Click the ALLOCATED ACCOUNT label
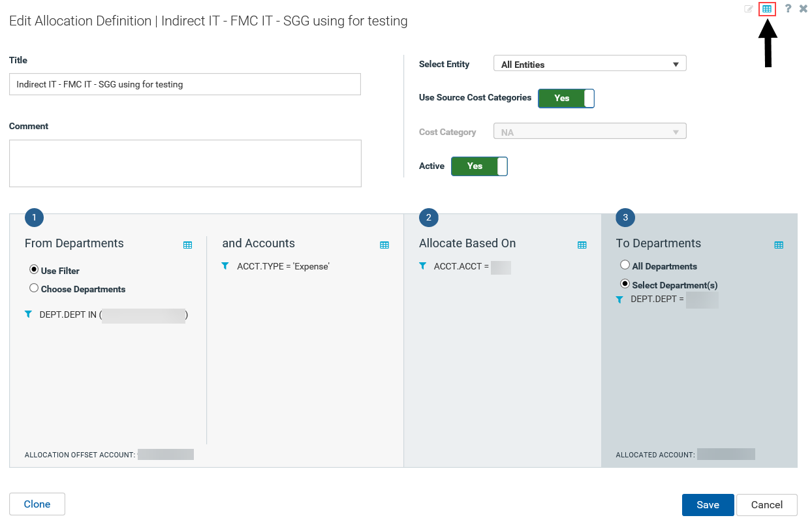Image resolution: width=812 pixels, height=520 pixels. point(655,455)
